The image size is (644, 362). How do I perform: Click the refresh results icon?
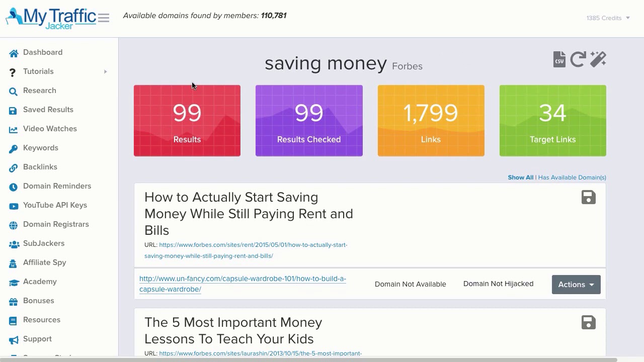click(x=578, y=59)
